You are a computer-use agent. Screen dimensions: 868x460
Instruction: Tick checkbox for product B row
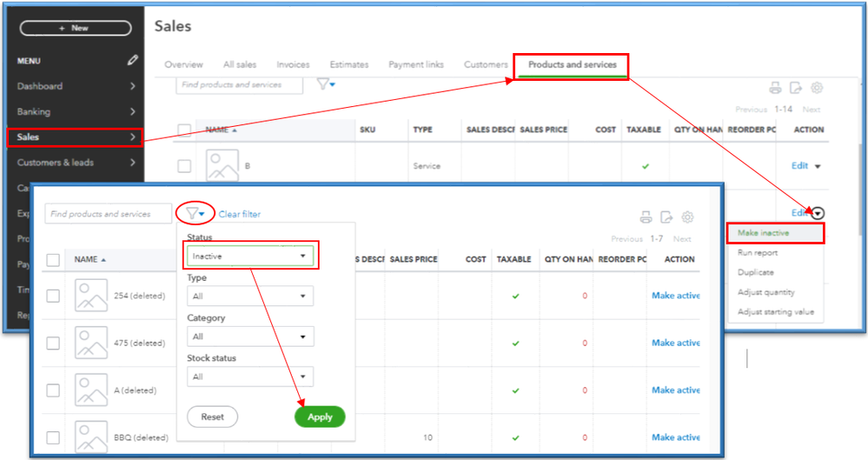point(184,166)
